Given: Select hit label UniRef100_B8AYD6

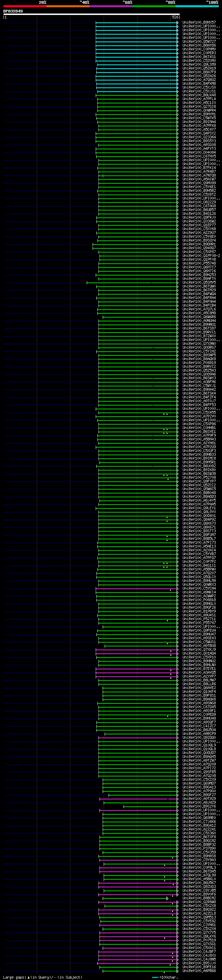Looking at the screenshot, I should (x=199, y=45).
